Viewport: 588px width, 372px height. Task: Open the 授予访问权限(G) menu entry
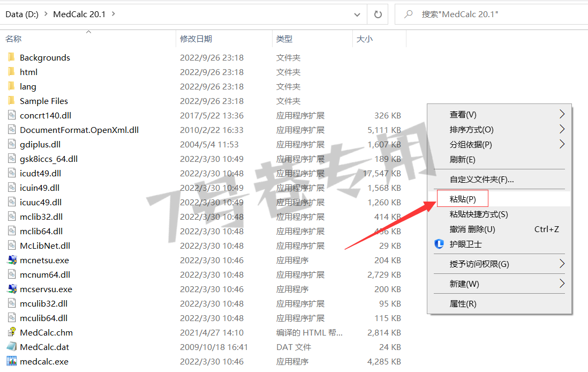click(x=500, y=264)
